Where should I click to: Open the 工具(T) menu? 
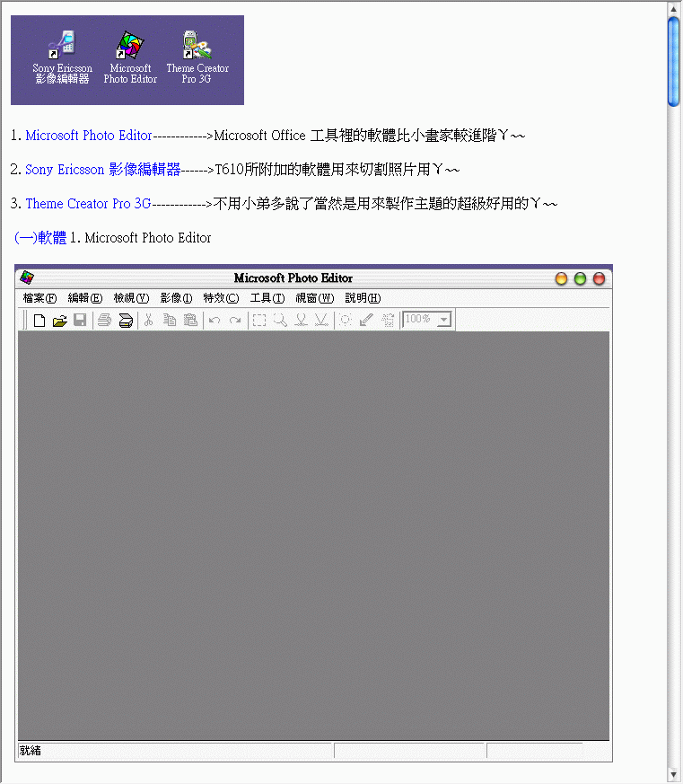267,298
